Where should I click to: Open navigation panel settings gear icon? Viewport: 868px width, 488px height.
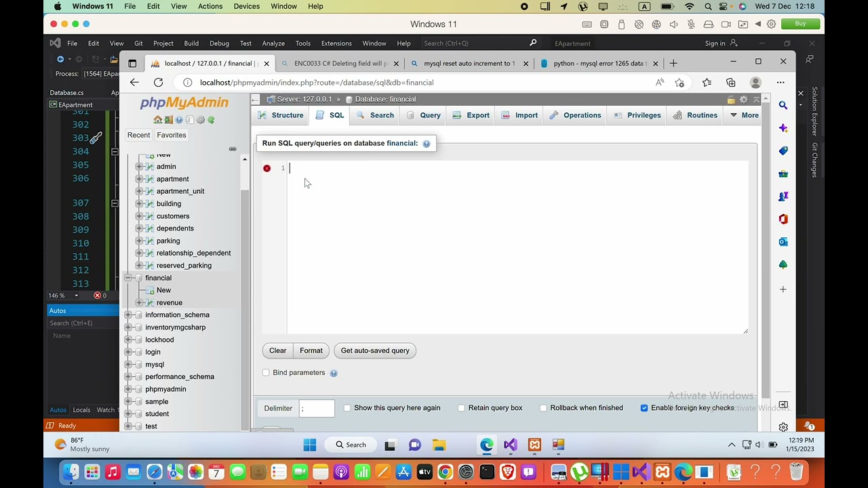click(201, 120)
